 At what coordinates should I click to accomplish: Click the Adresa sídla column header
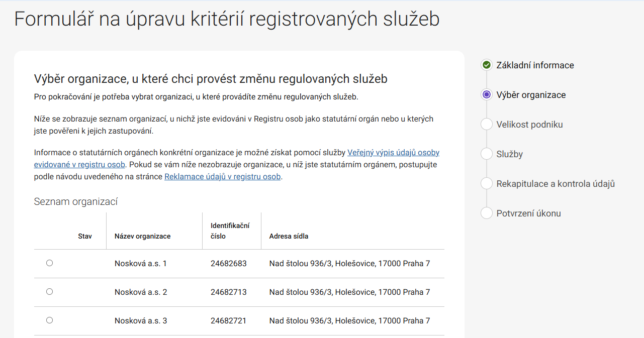tap(289, 236)
